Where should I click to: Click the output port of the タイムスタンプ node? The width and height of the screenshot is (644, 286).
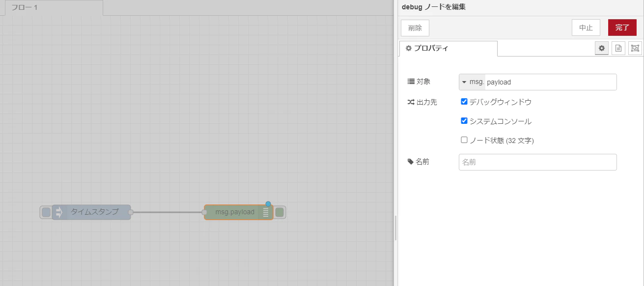coord(131,212)
